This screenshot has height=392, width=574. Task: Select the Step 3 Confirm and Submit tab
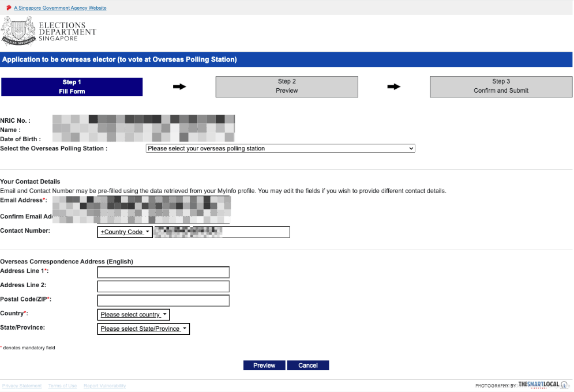(x=501, y=86)
